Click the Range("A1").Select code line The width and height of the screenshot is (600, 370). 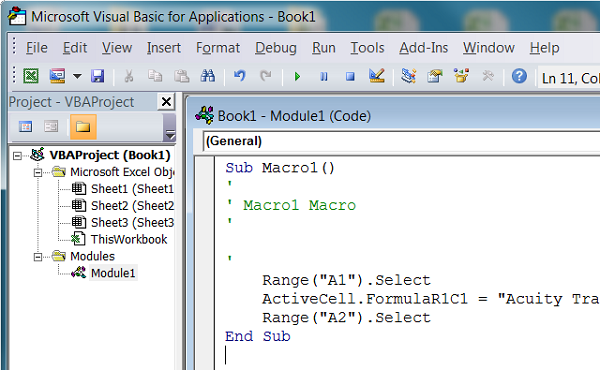click(x=346, y=280)
